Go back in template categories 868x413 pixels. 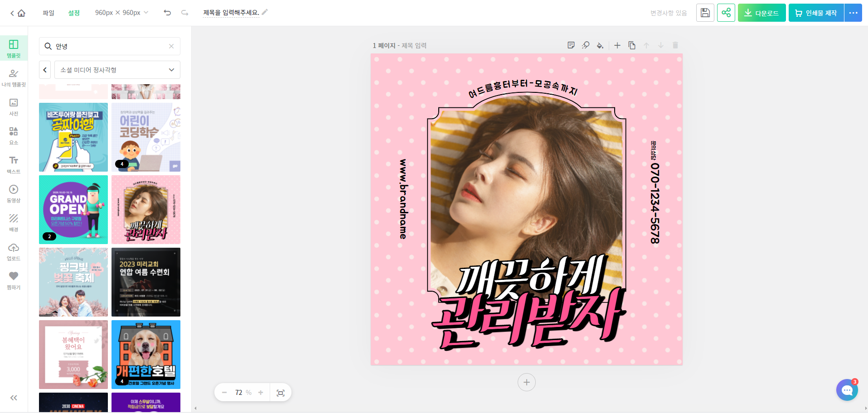[x=45, y=70]
